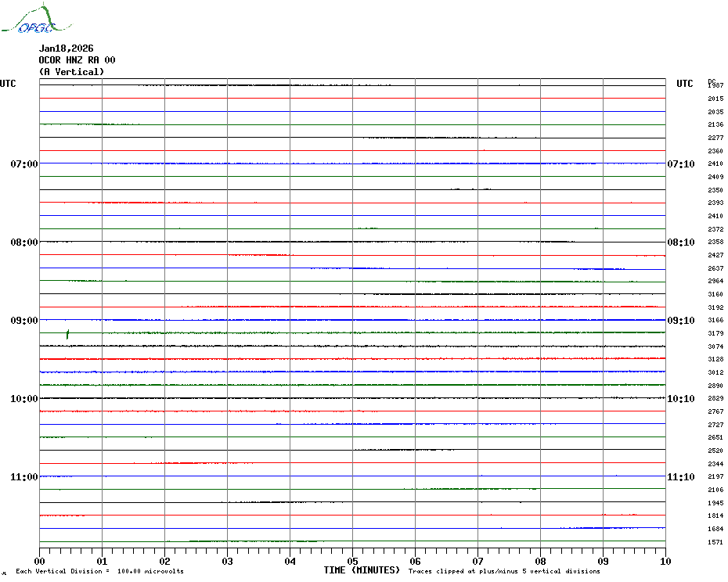The image size is (728, 582).
Task: Click the 10:00 time label
Action: pos(24,399)
